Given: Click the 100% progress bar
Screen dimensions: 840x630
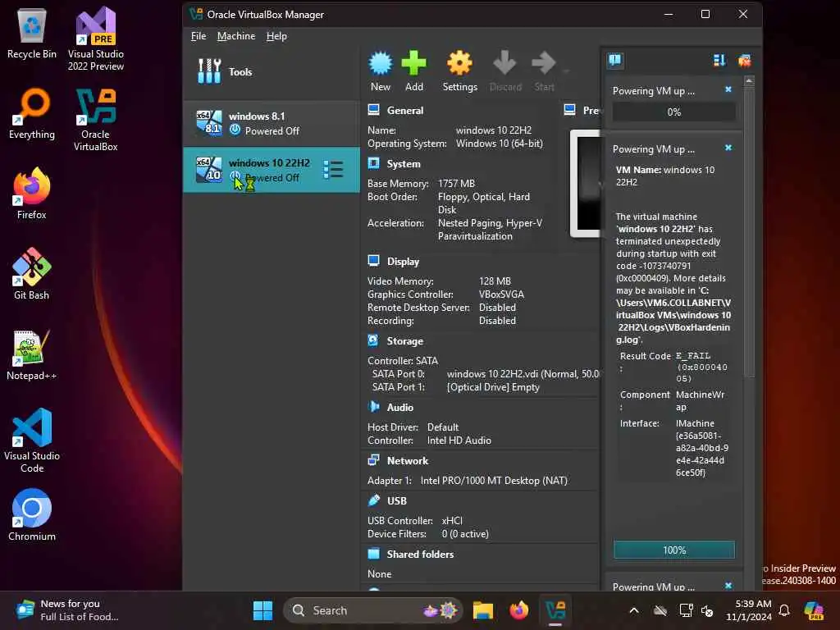Looking at the screenshot, I should coord(674,550).
